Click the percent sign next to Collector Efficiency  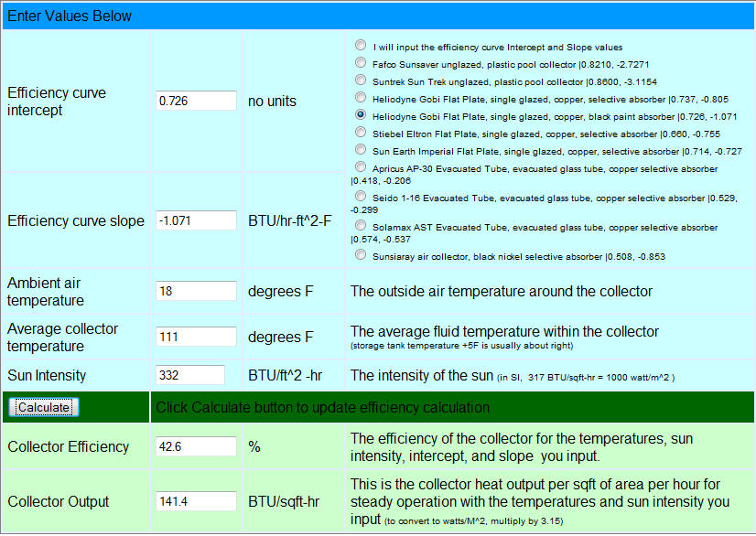(254, 447)
